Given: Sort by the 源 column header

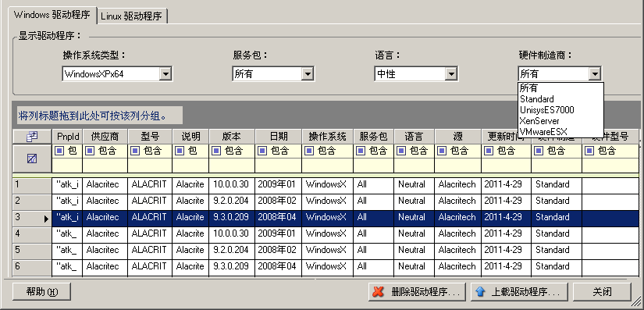Looking at the screenshot, I should (x=457, y=137).
